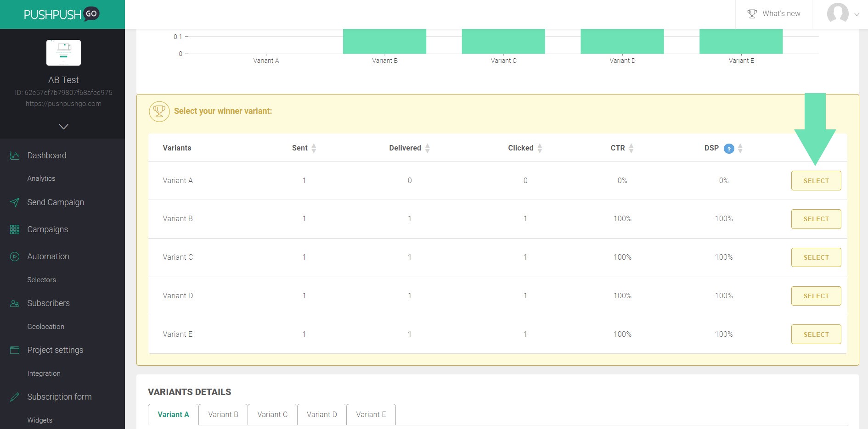This screenshot has width=868, height=429.
Task: Click the Variant C row name
Action: click(x=178, y=257)
